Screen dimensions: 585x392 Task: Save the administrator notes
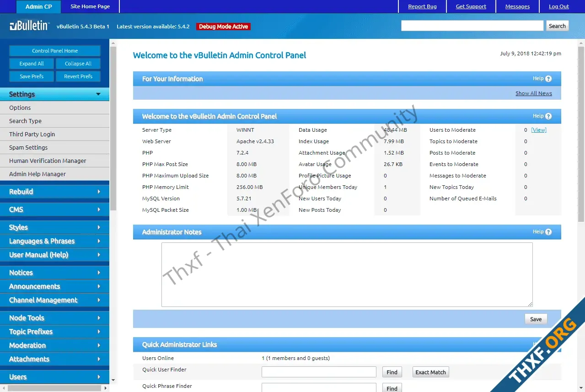pos(536,319)
